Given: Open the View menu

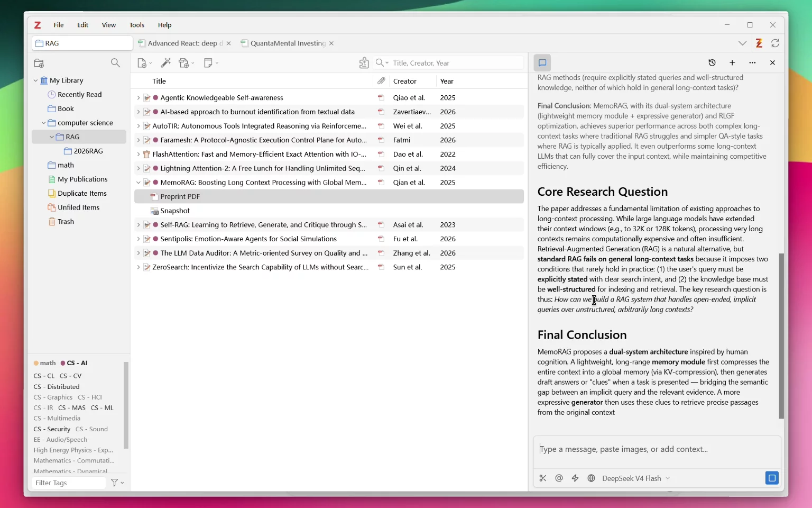Looking at the screenshot, I should click(109, 25).
